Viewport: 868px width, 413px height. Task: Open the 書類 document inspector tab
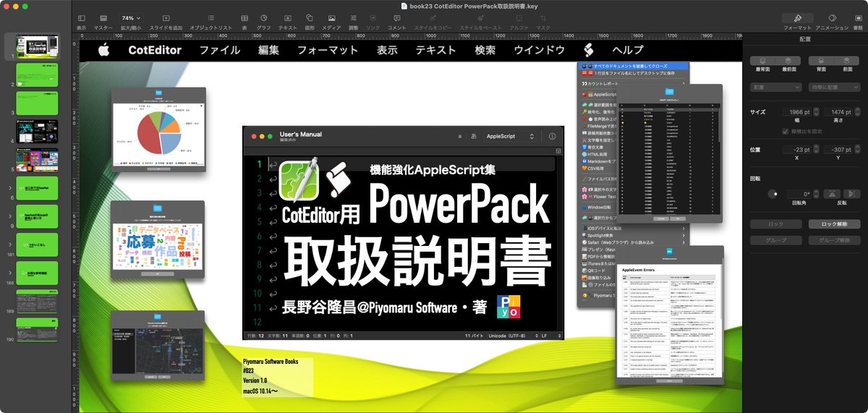(x=858, y=17)
